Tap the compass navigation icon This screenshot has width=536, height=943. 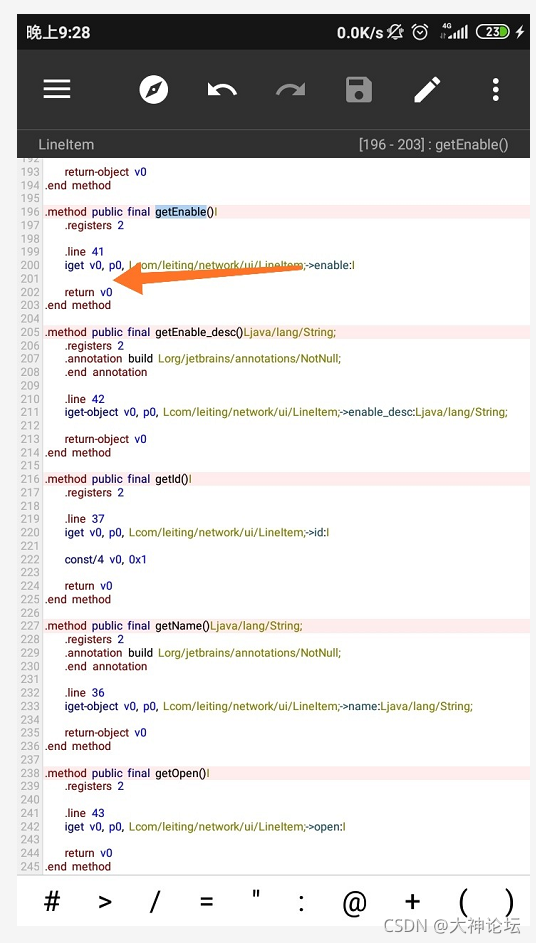(153, 90)
